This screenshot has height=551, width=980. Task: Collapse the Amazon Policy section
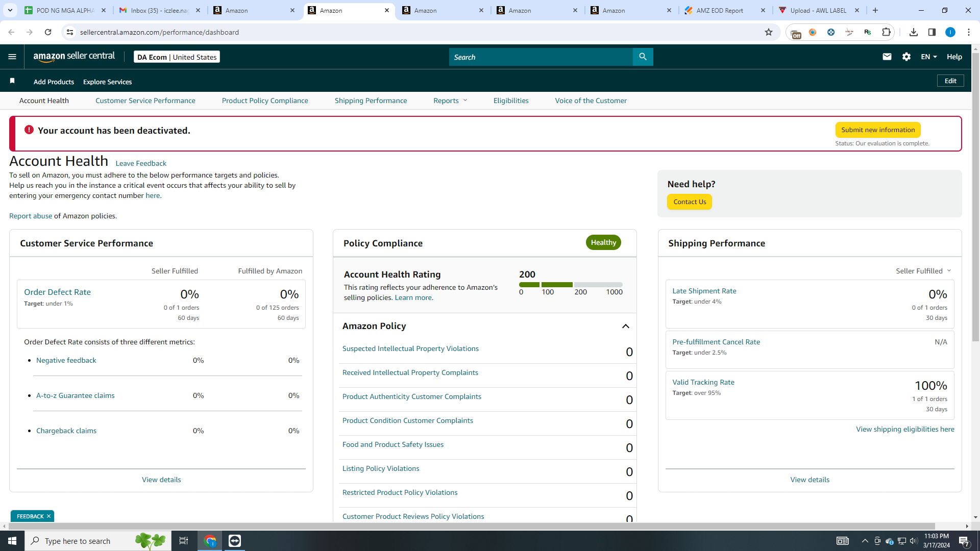point(626,326)
